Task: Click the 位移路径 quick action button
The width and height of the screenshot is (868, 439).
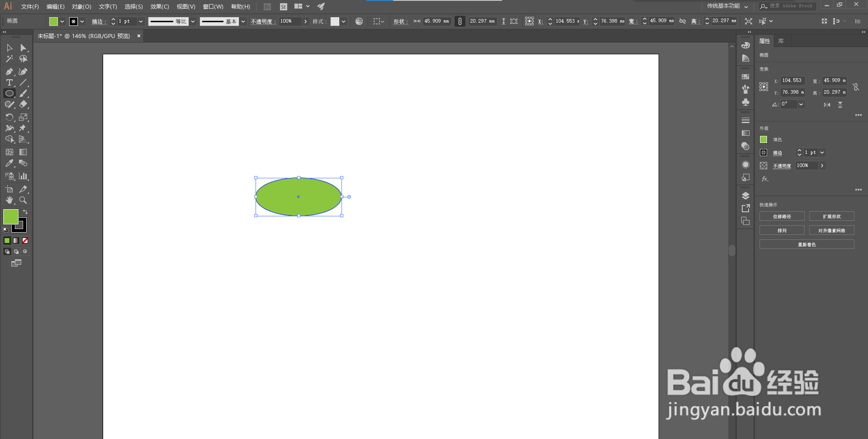Action: (x=782, y=216)
